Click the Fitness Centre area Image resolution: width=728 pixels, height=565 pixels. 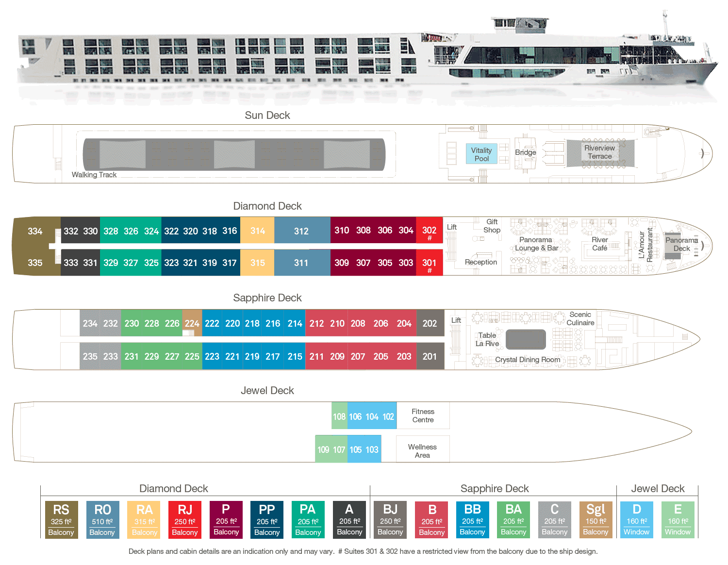pyautogui.click(x=423, y=415)
